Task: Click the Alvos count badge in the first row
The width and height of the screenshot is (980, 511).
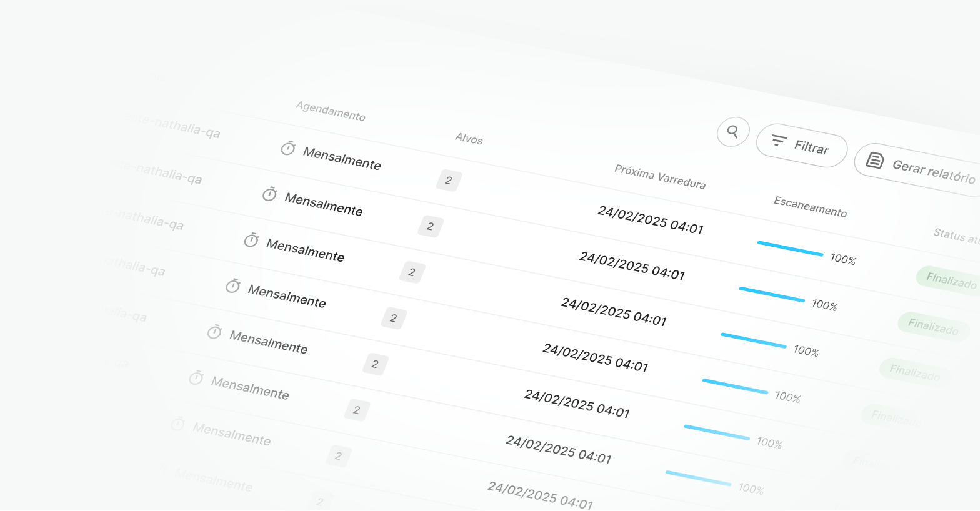Action: click(x=449, y=181)
